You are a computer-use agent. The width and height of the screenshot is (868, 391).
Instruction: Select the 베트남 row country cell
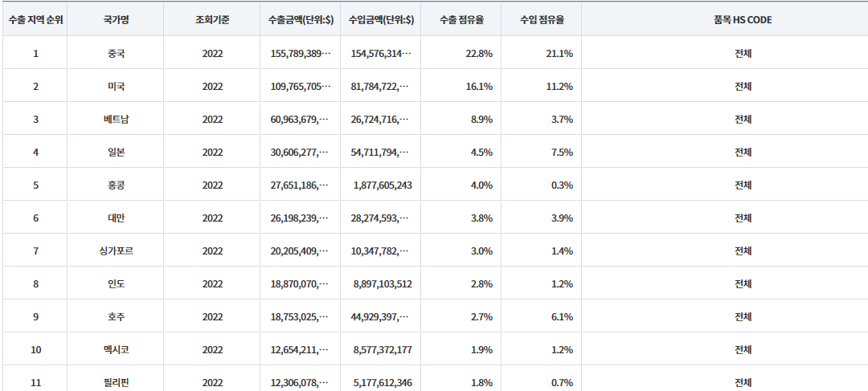(116, 120)
